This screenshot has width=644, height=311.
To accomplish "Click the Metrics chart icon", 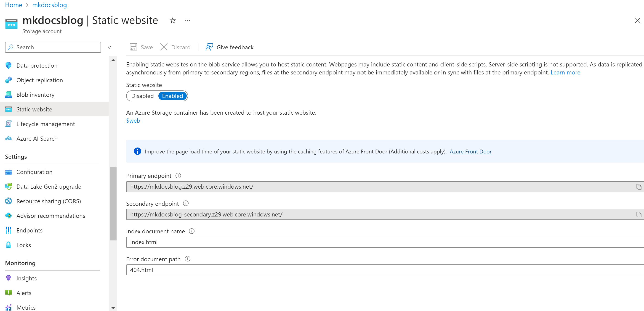I will coord(8,308).
